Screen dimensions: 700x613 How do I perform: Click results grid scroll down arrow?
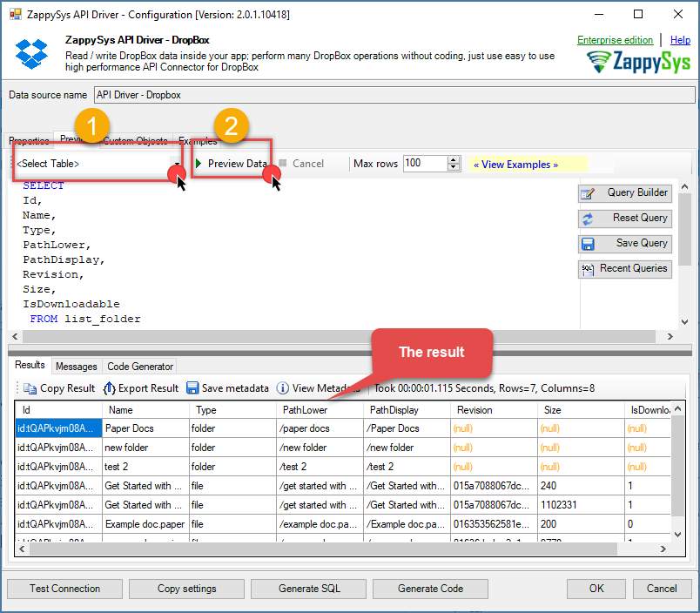point(677,535)
